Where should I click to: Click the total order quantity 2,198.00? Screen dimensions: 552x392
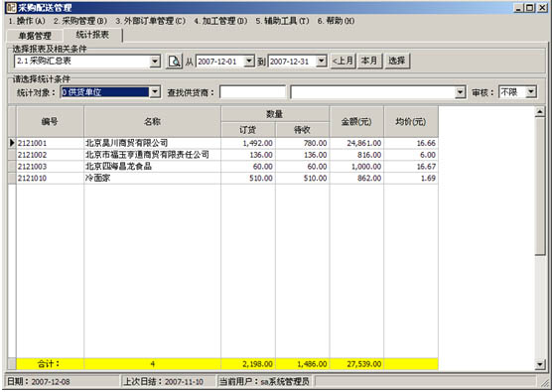248,364
